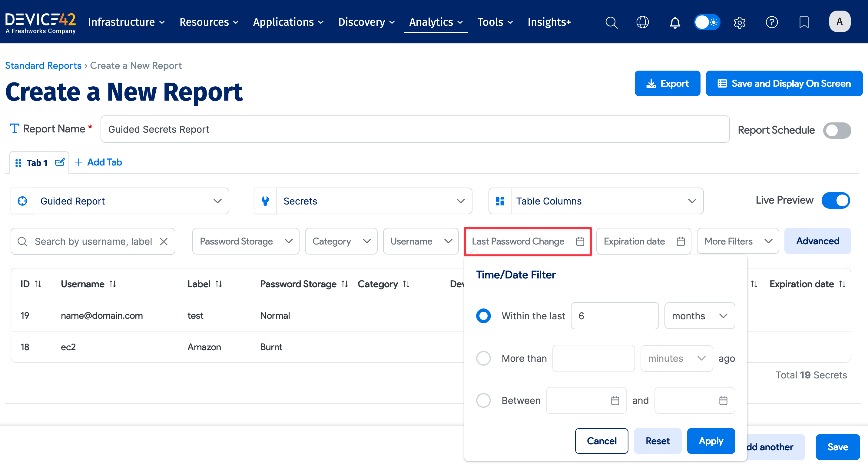Click the Tab 1 edit pencil icon

[x=60, y=162]
